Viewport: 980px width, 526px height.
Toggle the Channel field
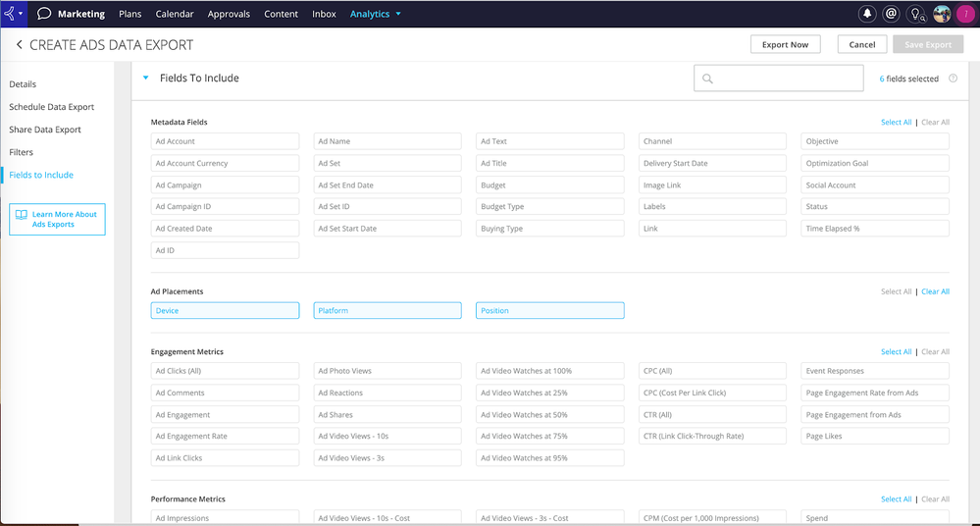(712, 141)
